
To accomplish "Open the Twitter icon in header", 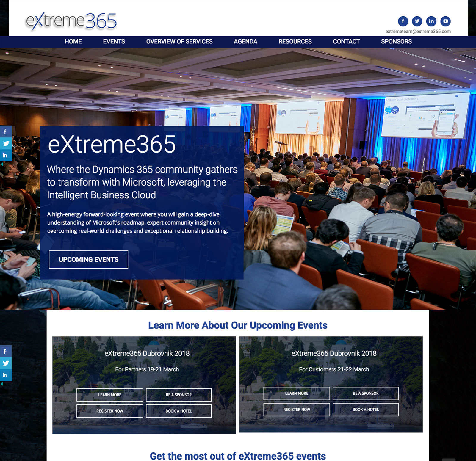I will (417, 21).
